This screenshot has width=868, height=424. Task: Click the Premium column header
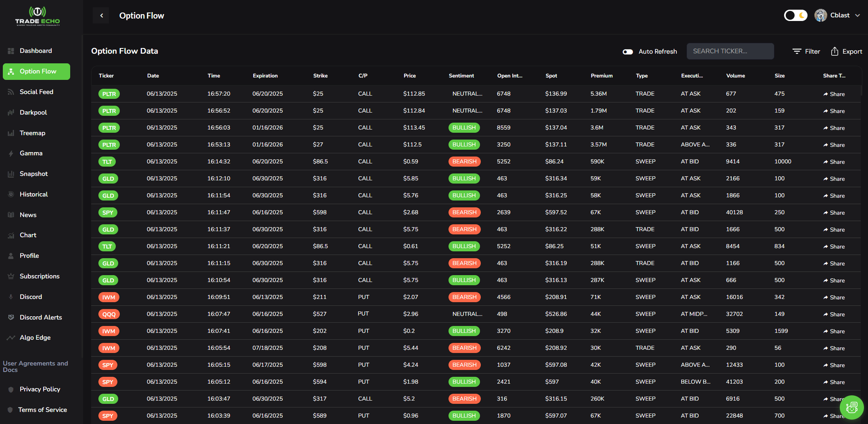click(601, 76)
